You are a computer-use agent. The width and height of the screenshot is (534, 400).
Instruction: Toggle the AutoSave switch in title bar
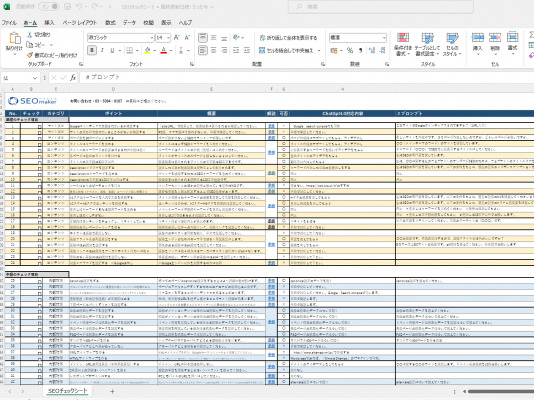pyautogui.click(x=49, y=6)
